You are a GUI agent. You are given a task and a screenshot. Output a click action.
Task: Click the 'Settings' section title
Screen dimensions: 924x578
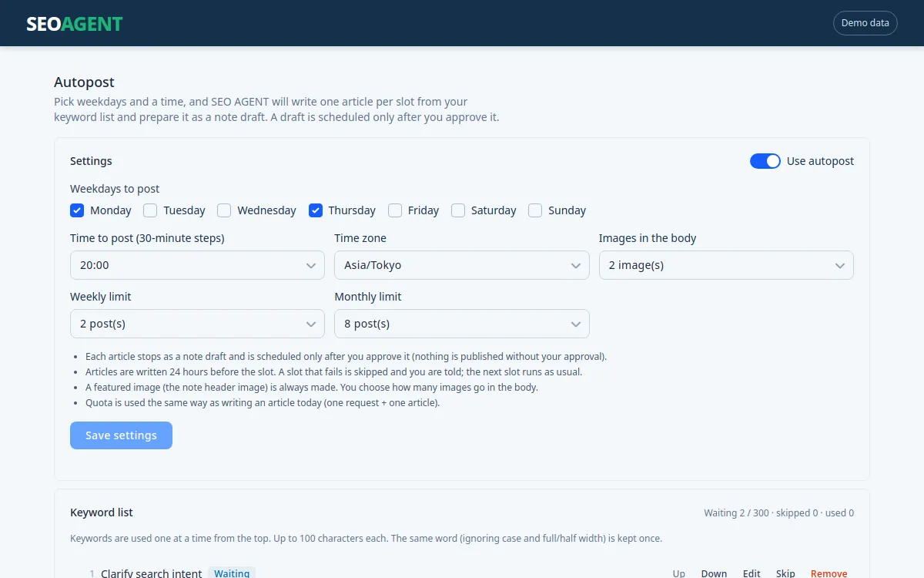tap(91, 161)
